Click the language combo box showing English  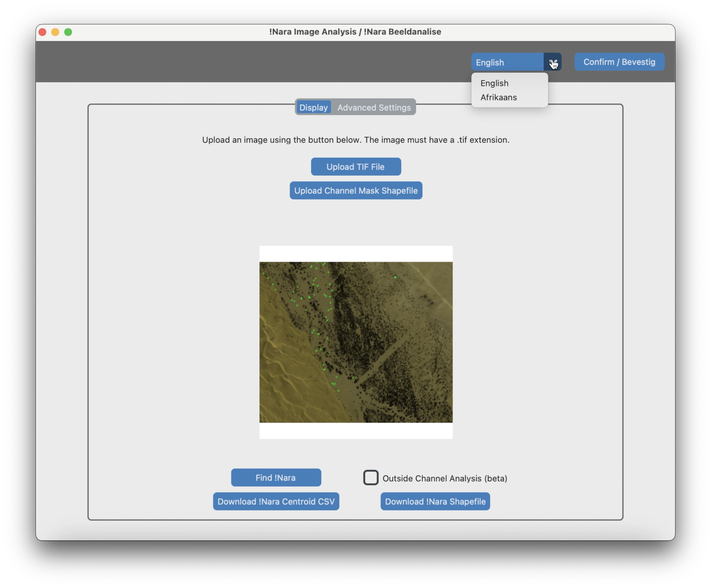(507, 62)
